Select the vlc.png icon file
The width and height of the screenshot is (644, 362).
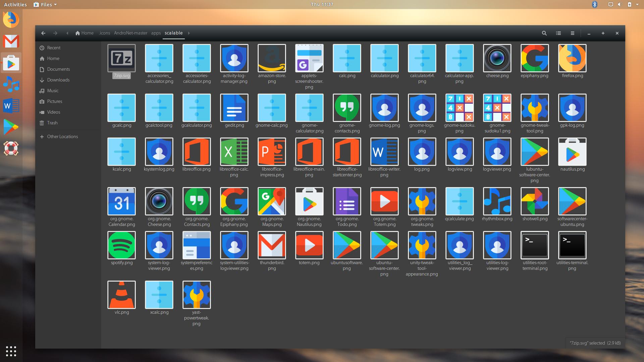(121, 295)
